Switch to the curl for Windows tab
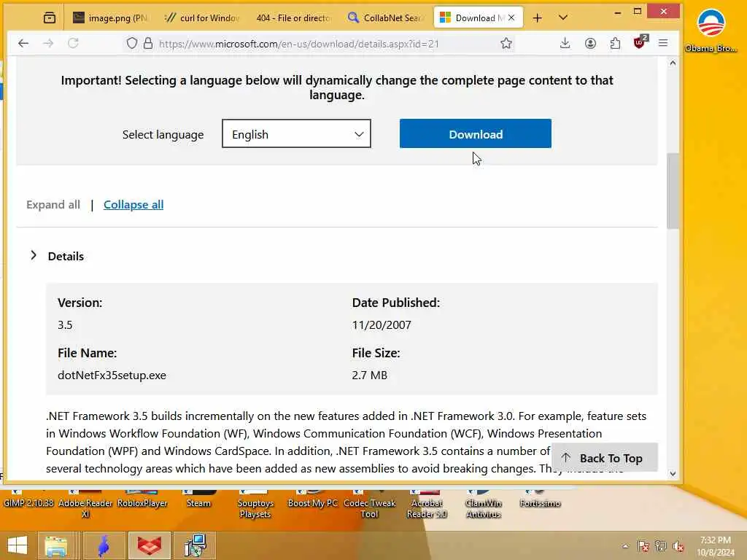The height and width of the screenshot is (560, 747). [202, 18]
